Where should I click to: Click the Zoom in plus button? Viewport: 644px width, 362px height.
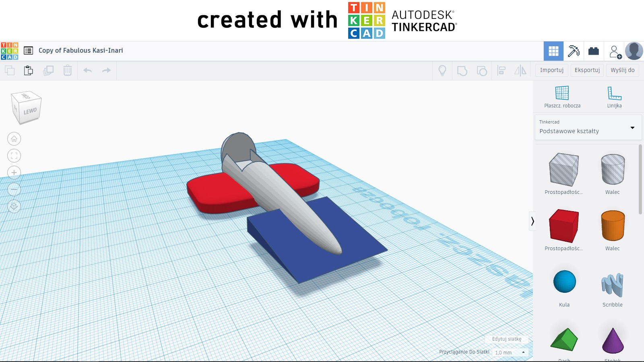(x=14, y=173)
